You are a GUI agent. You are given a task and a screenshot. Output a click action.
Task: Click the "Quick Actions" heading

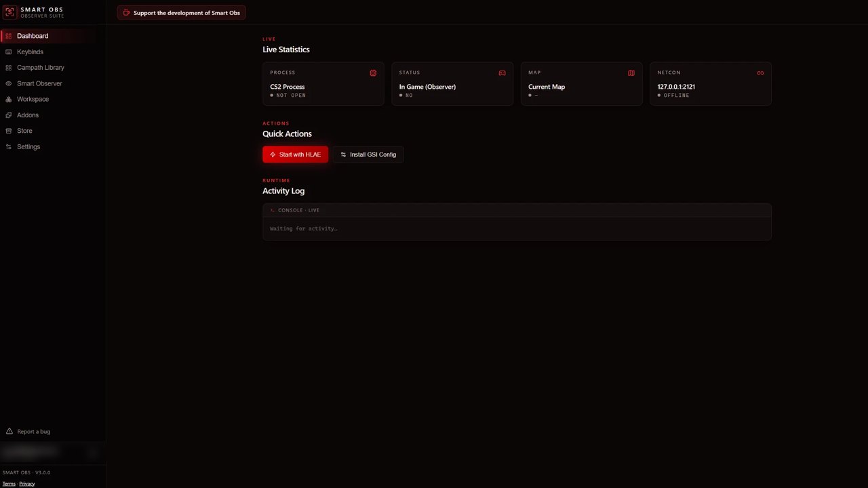pyautogui.click(x=288, y=134)
